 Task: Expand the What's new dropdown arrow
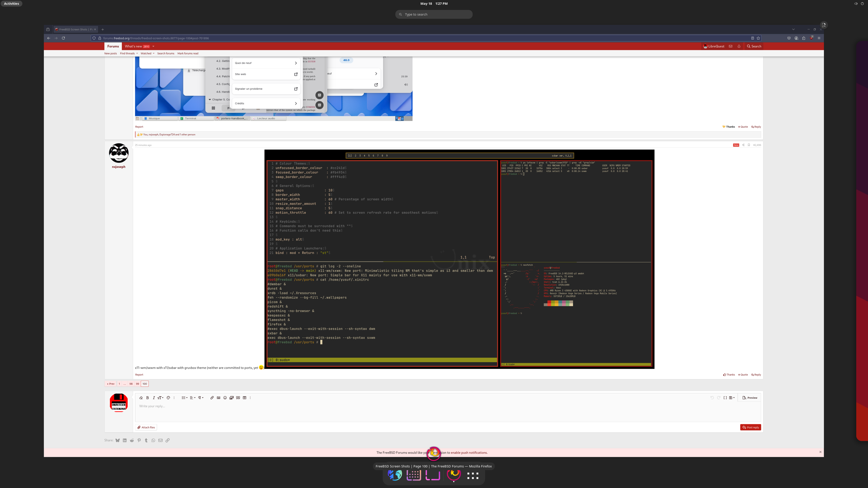pos(153,47)
